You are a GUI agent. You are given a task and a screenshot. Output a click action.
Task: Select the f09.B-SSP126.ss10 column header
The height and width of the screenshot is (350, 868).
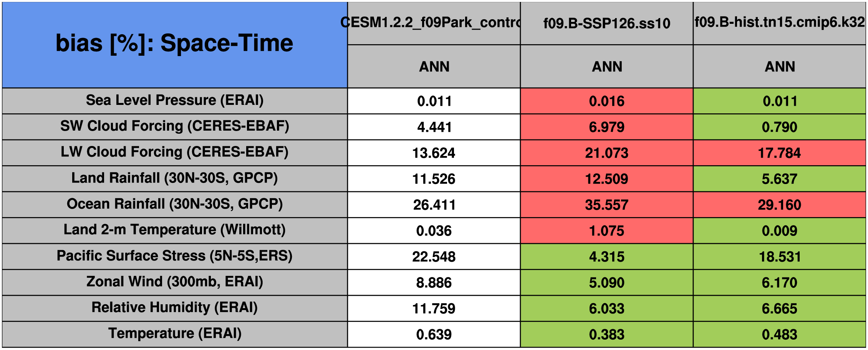(x=606, y=23)
